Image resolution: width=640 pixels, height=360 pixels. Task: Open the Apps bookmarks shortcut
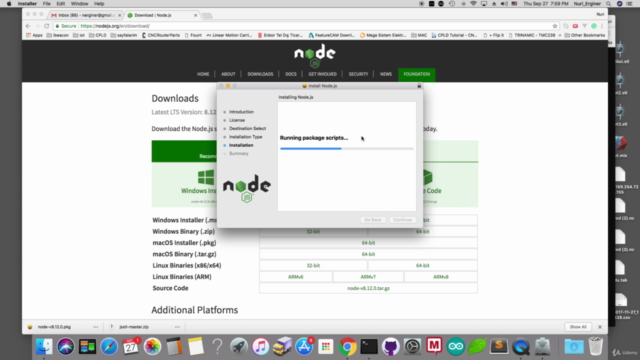(34, 36)
